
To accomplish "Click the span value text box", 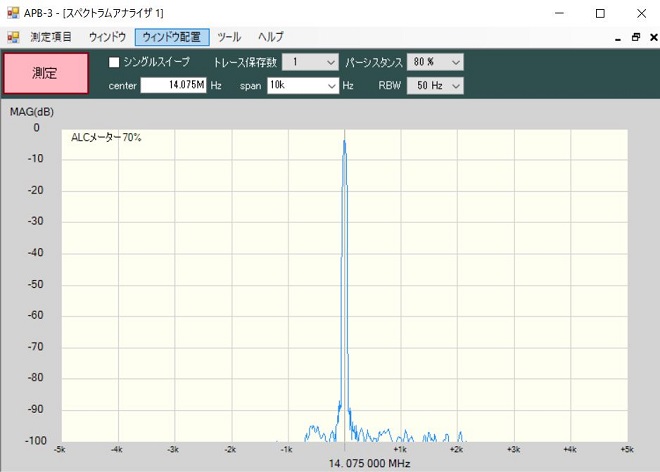I will [x=297, y=85].
